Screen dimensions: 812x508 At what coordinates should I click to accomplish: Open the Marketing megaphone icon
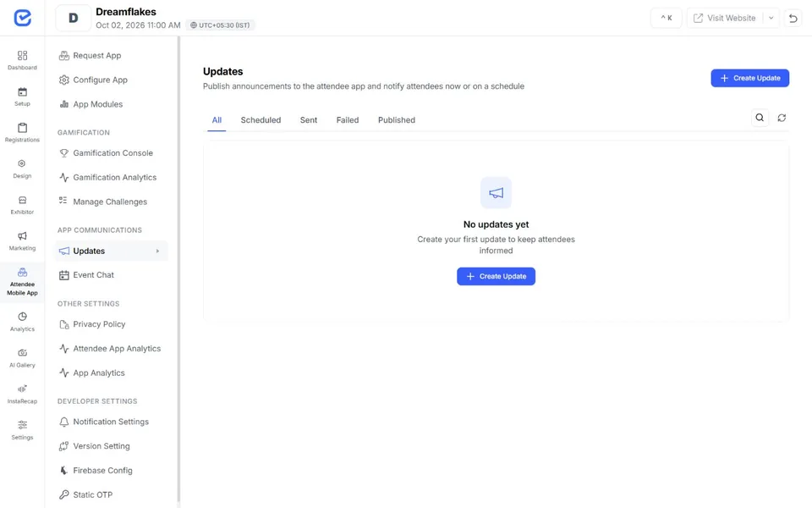pyautogui.click(x=22, y=236)
